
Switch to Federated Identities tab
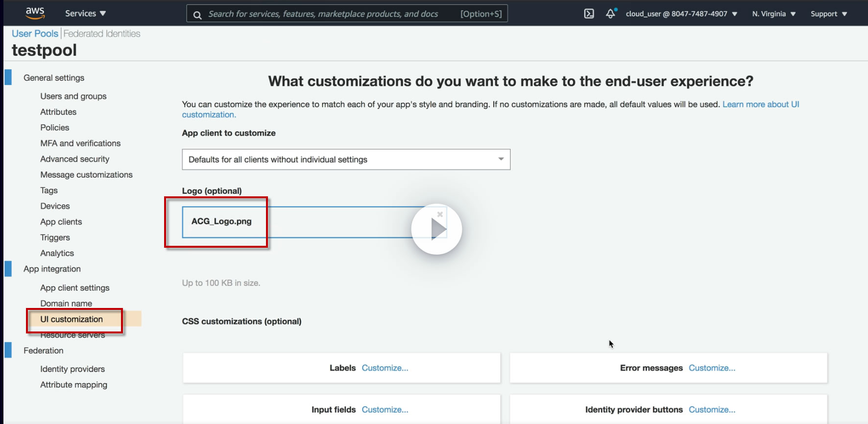pos(102,34)
